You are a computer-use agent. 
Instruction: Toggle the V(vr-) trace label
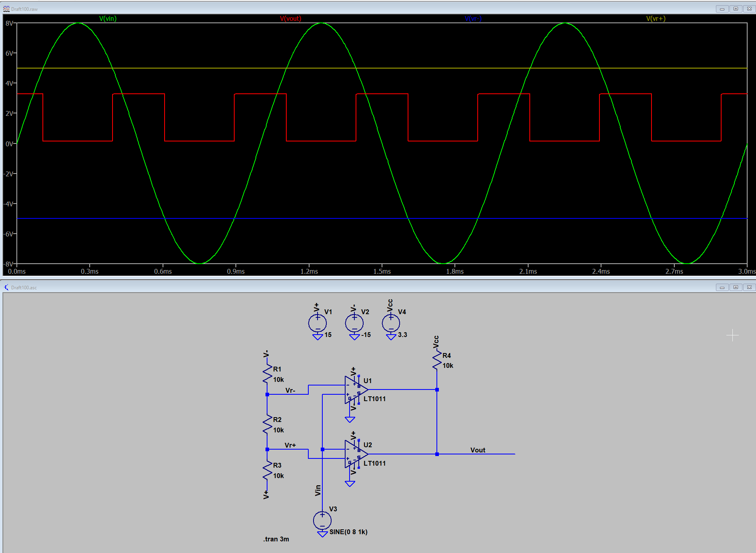tap(473, 18)
